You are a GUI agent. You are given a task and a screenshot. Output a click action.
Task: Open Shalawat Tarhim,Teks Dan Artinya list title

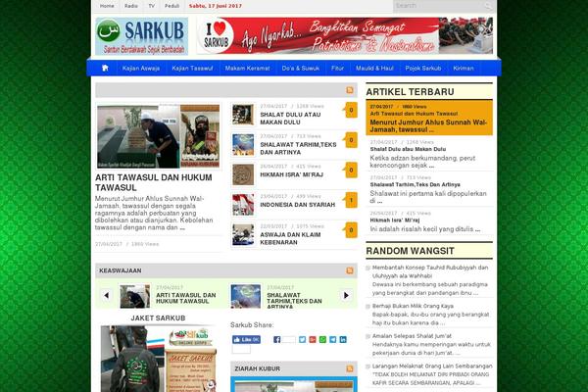tap(298, 149)
